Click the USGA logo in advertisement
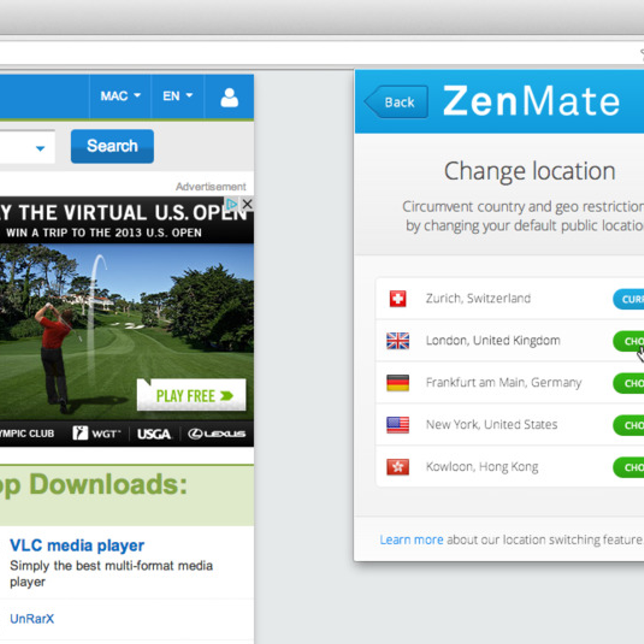 click(x=154, y=434)
